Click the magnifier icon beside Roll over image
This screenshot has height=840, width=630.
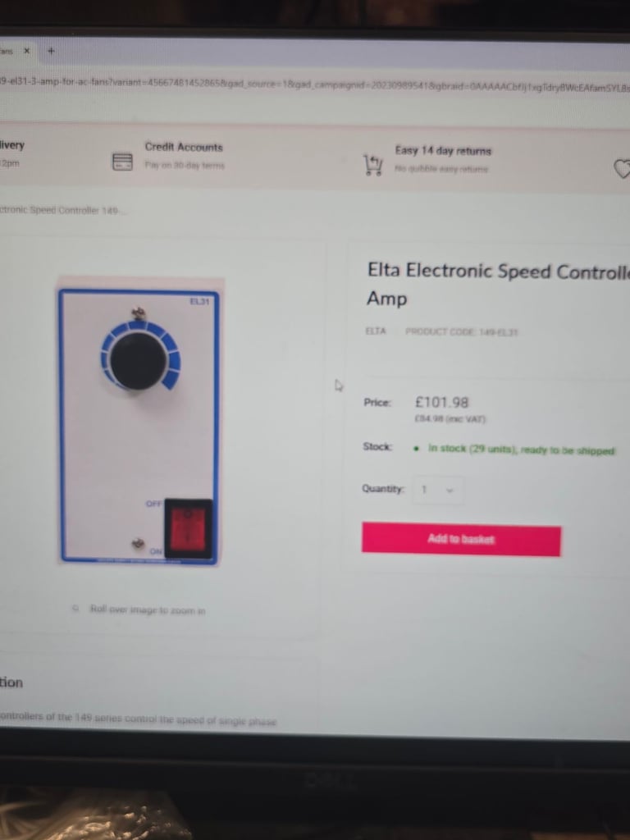pos(76,608)
